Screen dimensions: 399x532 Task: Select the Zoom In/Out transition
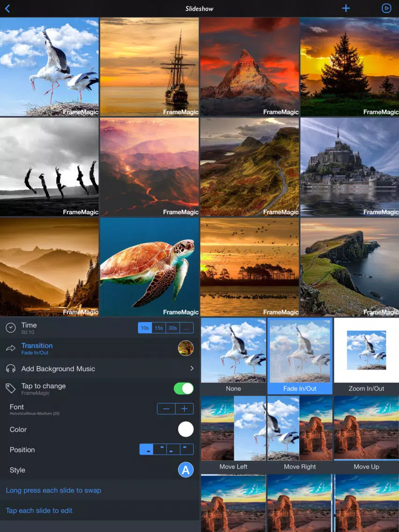[x=366, y=356]
